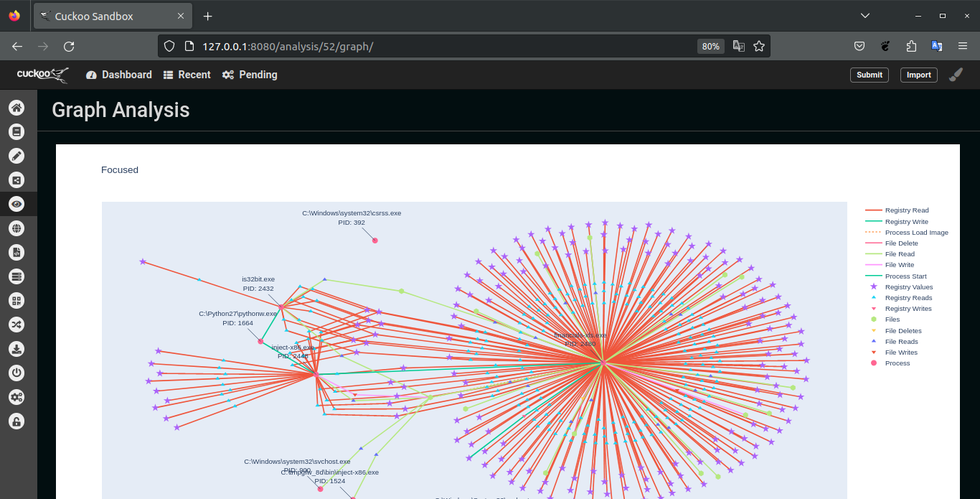
Task: Toggle File Delete legend entry
Action: (x=892, y=243)
